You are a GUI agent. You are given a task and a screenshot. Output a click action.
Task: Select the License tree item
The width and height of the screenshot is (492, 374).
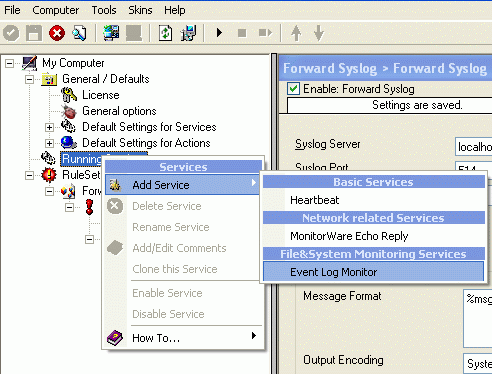(x=101, y=95)
